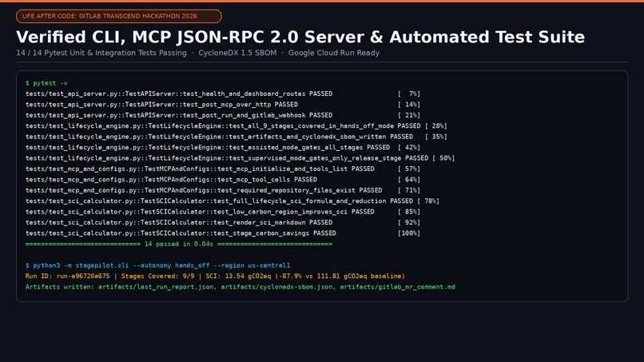
Task: Click the test_low_carbon_region_improves_sci line
Action: click(x=223, y=211)
